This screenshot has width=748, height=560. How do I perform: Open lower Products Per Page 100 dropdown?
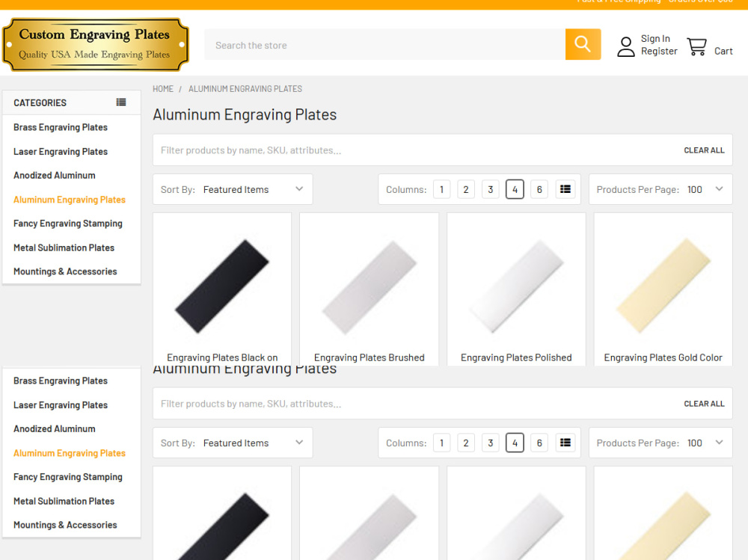tap(660, 443)
